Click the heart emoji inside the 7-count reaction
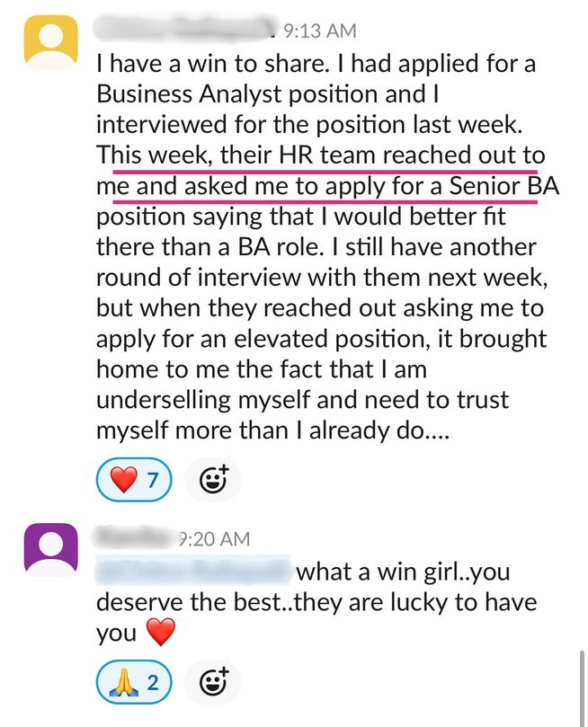588x727 pixels. [121, 482]
